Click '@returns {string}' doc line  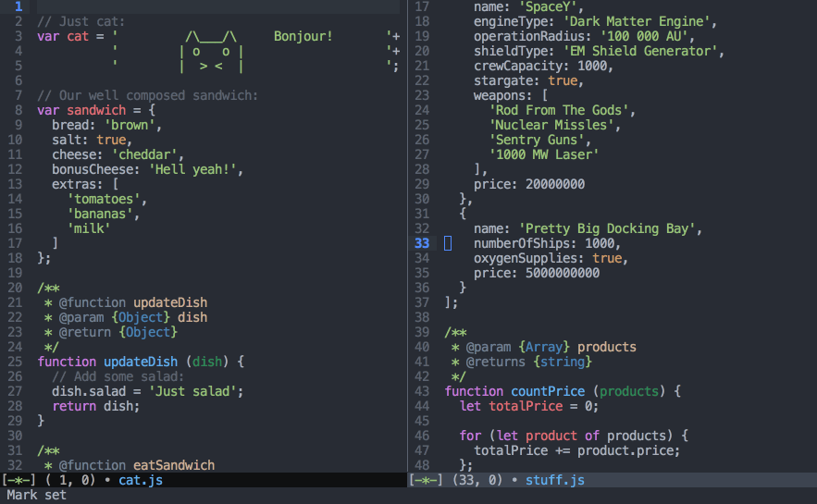pos(522,362)
